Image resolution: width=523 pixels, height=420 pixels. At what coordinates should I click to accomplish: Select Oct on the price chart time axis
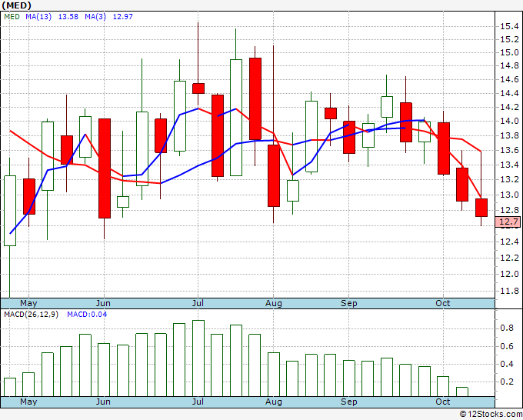coord(443,303)
